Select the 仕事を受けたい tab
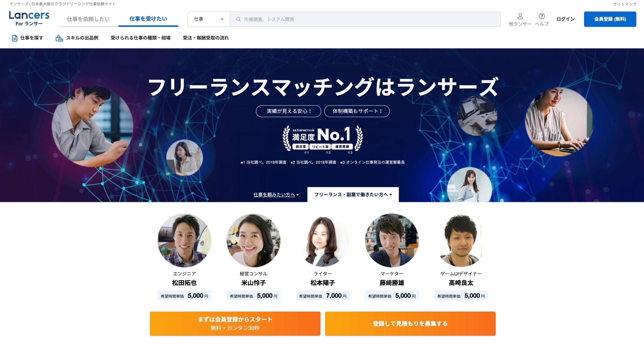 click(x=148, y=19)
